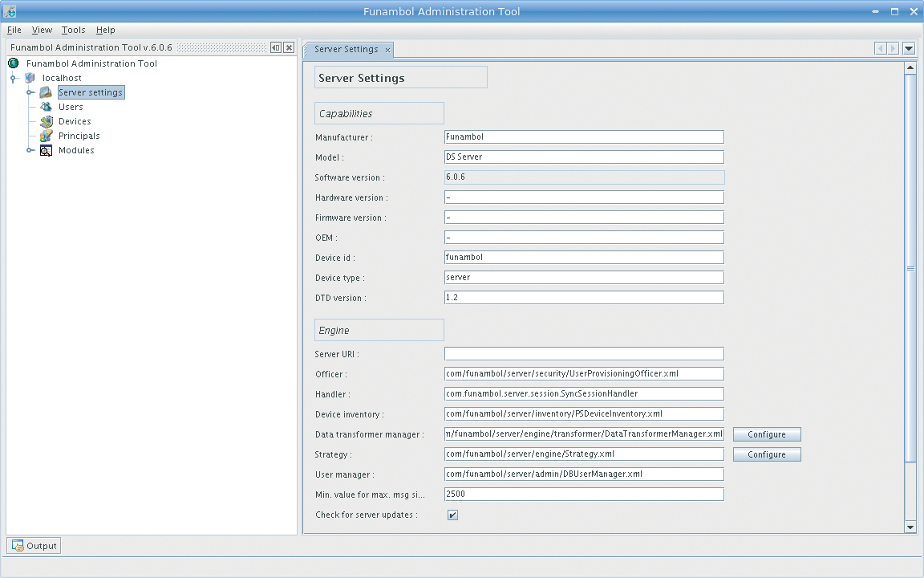This screenshot has width=924, height=578.
Task: Click the Output panel icon
Action: click(18, 546)
